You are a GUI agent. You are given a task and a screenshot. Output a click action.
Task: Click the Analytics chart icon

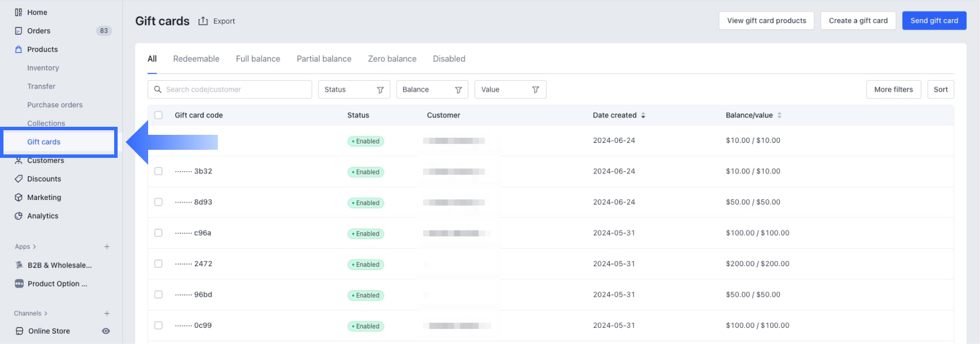click(18, 216)
